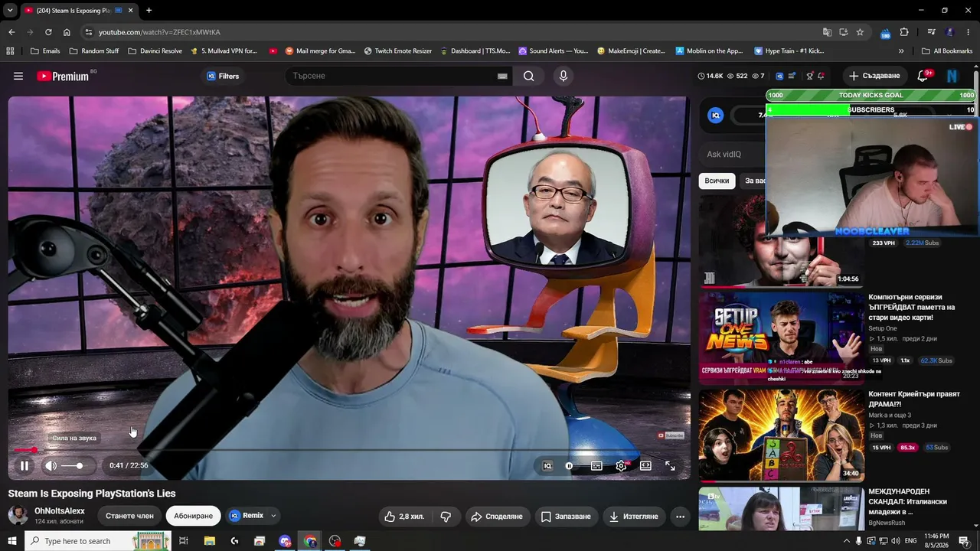
Task: Start voice search with the microphone
Action: click(x=563, y=76)
